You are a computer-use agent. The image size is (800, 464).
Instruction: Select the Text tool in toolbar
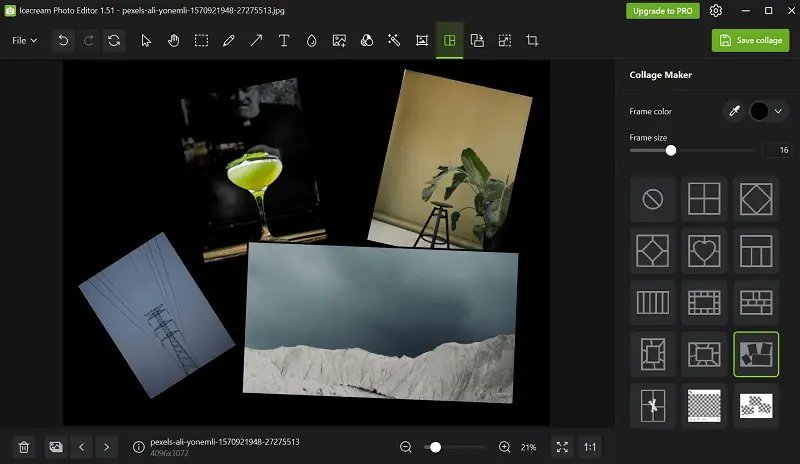click(284, 41)
